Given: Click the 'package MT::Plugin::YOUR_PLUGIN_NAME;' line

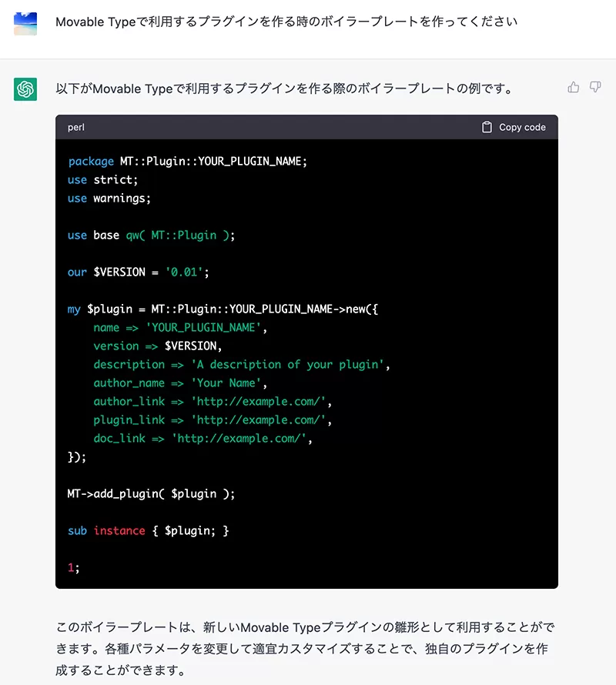Looking at the screenshot, I should (188, 162).
